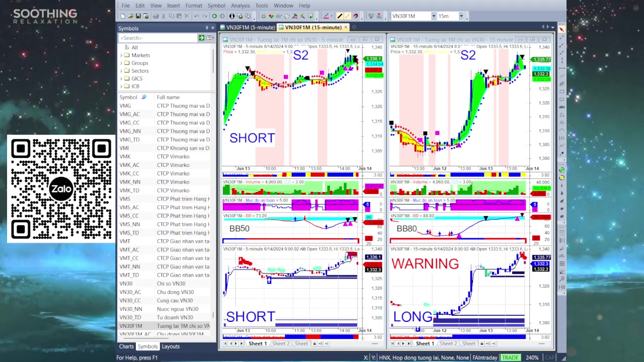Image resolution: width=644 pixels, height=362 pixels.
Task: Click the 240% zoom value in the status bar
Action: click(532, 357)
